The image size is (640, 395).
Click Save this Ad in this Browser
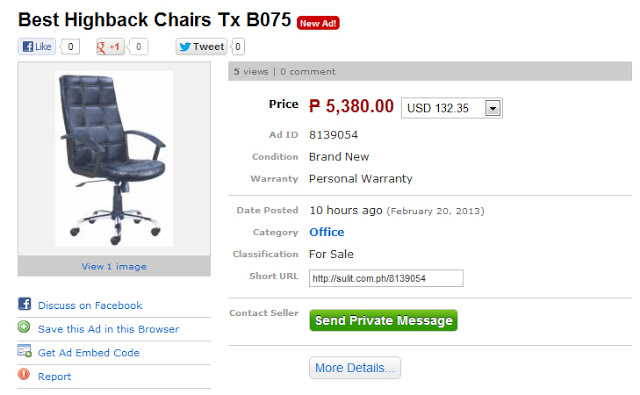(x=108, y=329)
